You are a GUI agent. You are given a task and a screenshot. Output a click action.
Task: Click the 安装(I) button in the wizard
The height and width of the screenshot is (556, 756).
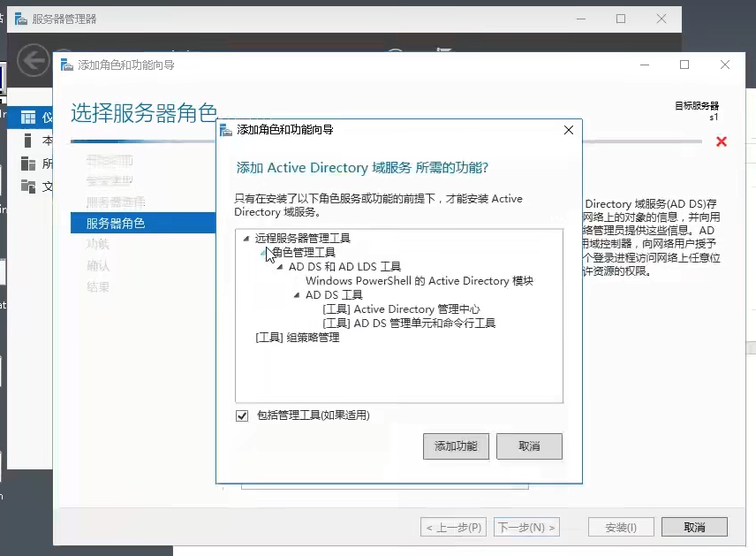pos(621,527)
